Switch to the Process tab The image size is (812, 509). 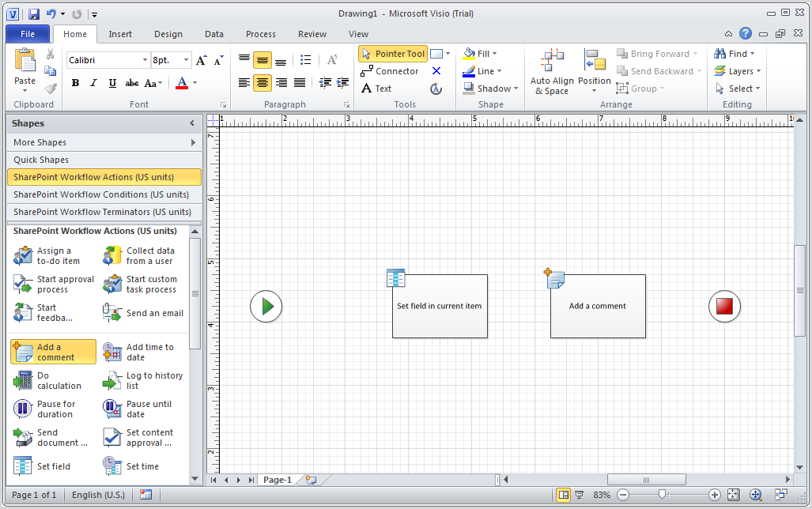click(x=260, y=34)
